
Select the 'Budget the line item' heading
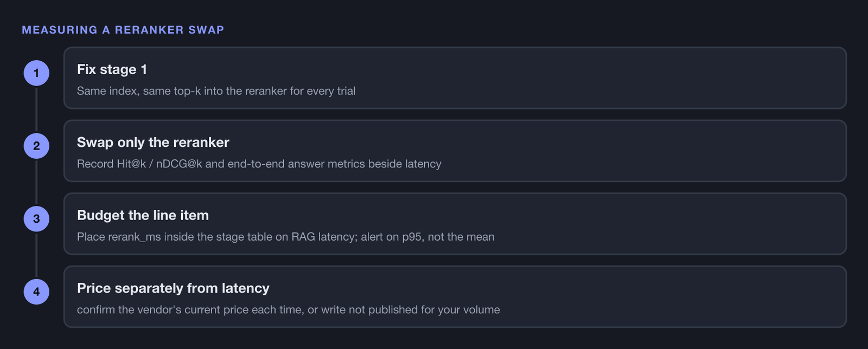143,215
